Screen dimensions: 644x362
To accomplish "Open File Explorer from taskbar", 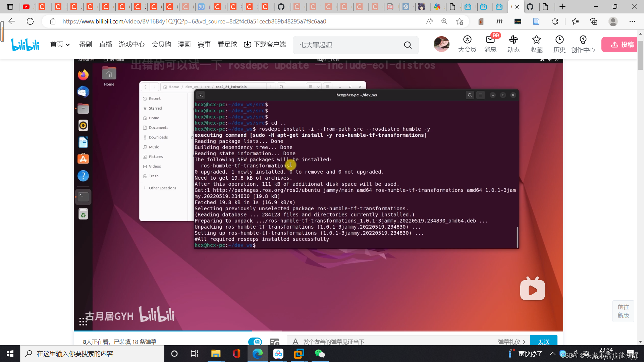I will [x=216, y=354].
